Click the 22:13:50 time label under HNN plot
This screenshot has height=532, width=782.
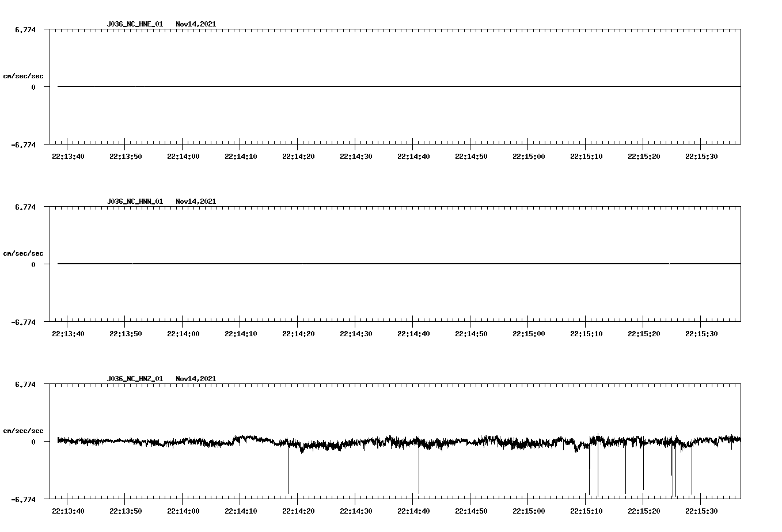tap(126, 334)
